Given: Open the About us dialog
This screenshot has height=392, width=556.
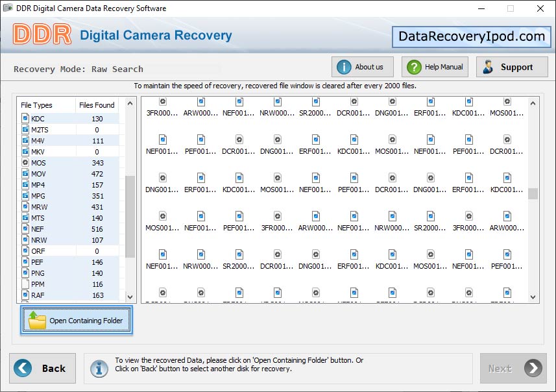Looking at the screenshot, I should (x=363, y=67).
